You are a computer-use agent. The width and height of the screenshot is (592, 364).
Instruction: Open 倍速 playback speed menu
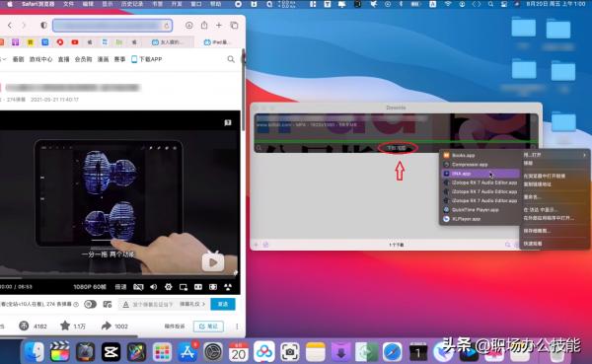(120, 287)
